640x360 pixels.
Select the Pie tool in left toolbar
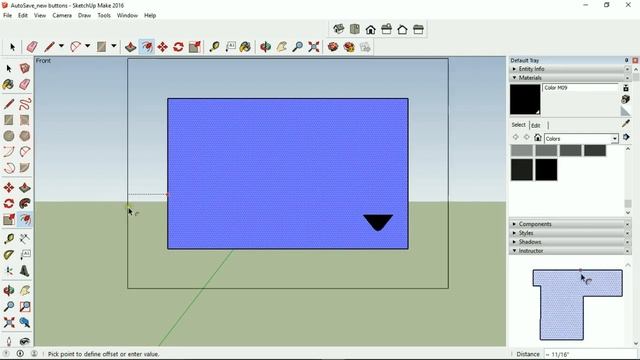(x=25, y=168)
